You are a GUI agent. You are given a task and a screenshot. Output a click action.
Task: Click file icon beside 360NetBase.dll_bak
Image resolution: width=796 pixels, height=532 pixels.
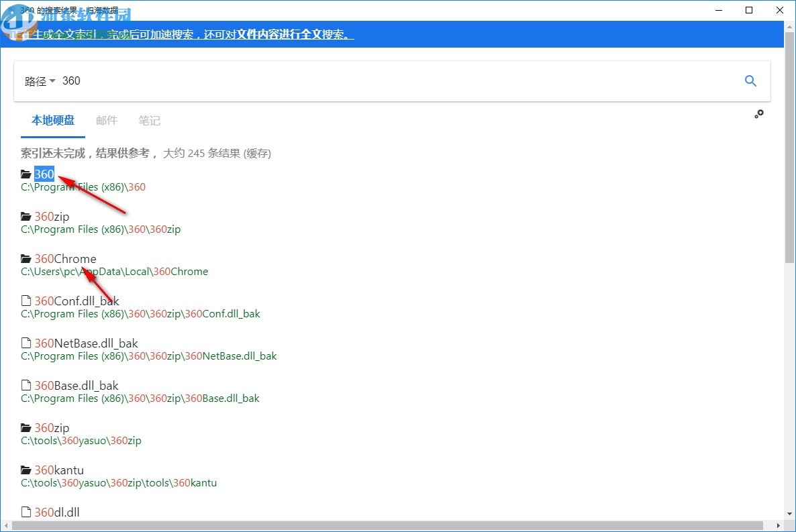click(x=26, y=343)
